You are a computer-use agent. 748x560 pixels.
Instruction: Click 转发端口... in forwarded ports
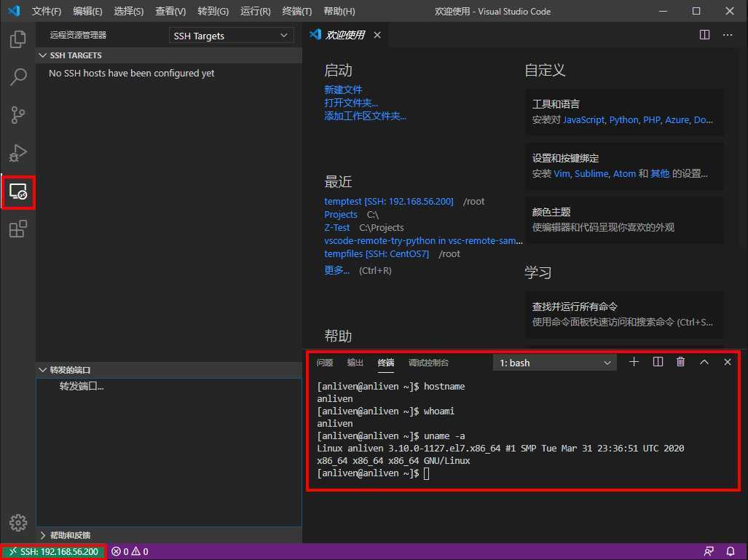(82, 386)
